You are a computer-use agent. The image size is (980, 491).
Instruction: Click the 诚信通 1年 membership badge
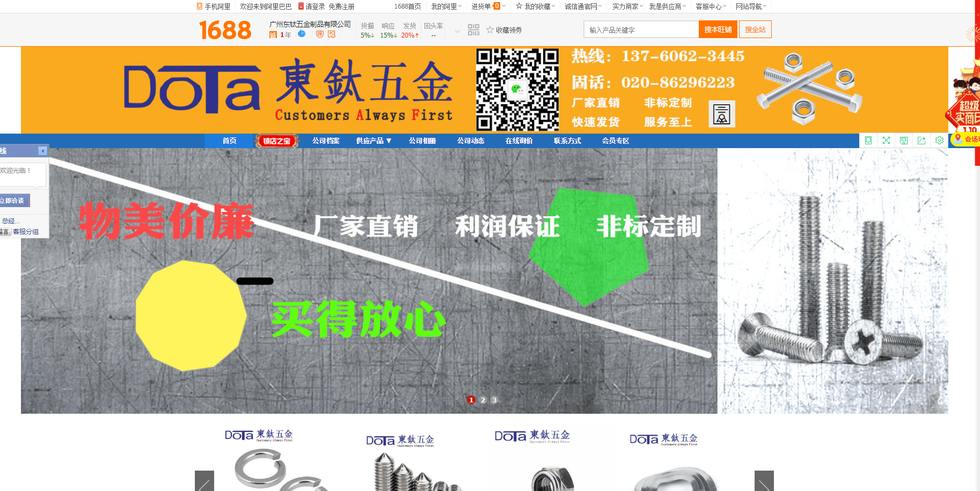point(280,34)
